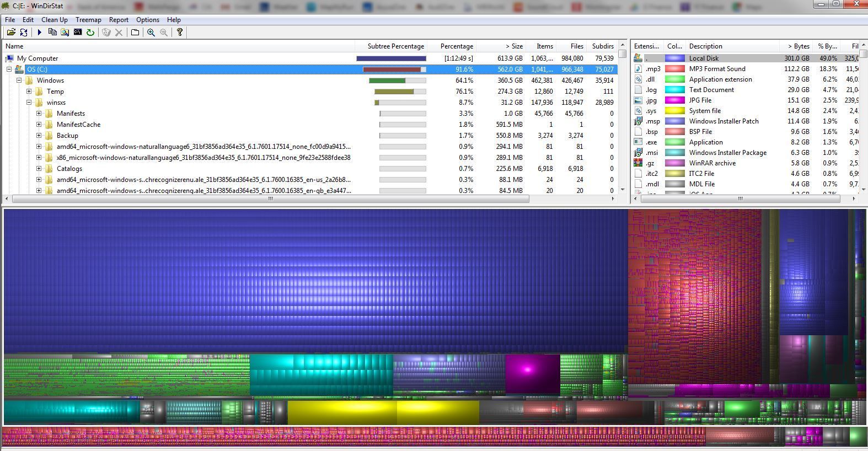Click the Help question mark icon
The height and width of the screenshot is (451, 868).
click(x=179, y=33)
